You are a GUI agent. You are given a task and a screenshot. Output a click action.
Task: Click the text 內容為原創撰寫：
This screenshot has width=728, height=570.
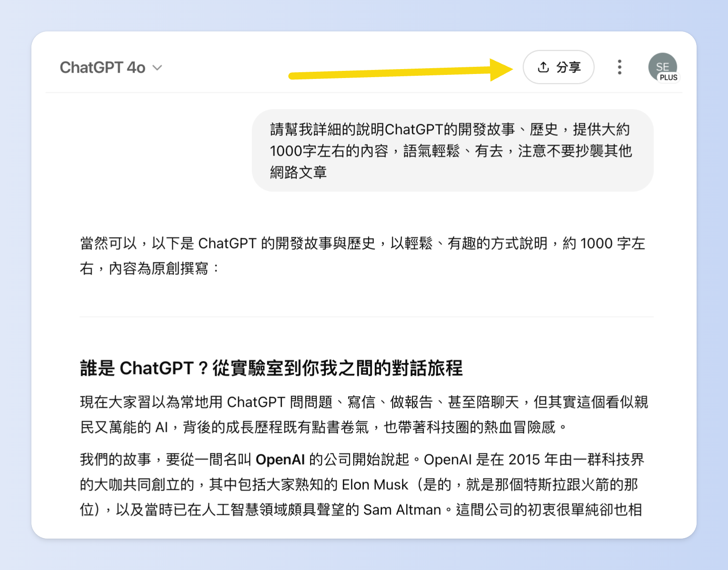165,268
